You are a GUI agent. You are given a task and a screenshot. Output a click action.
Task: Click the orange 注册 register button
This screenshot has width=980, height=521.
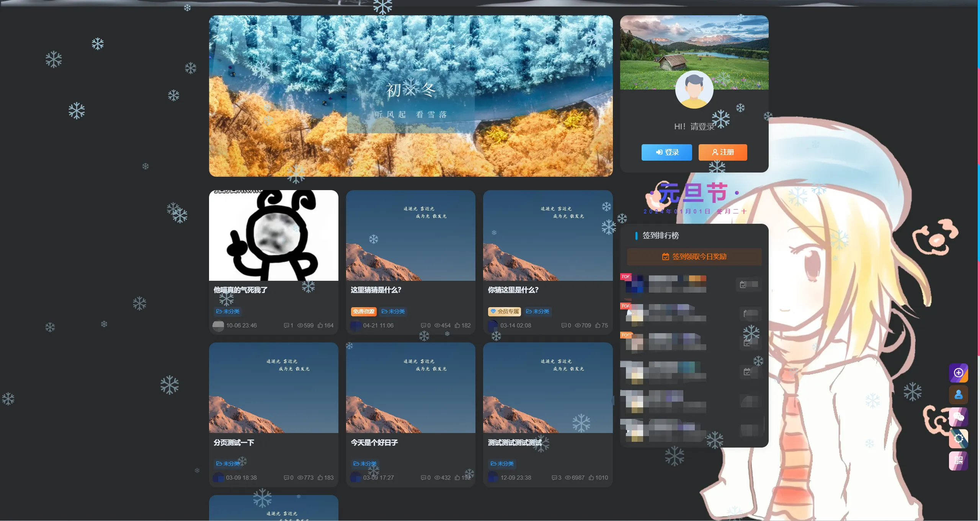tap(723, 152)
